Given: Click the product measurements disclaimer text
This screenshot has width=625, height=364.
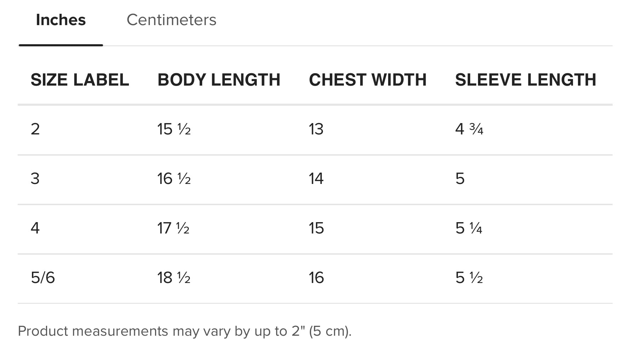Looking at the screenshot, I should coord(184,331).
